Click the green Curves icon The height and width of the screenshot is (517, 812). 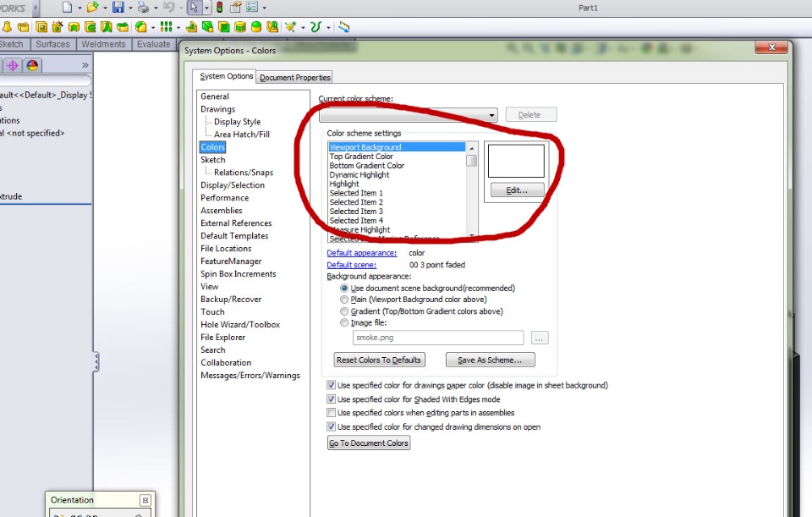pyautogui.click(x=315, y=27)
